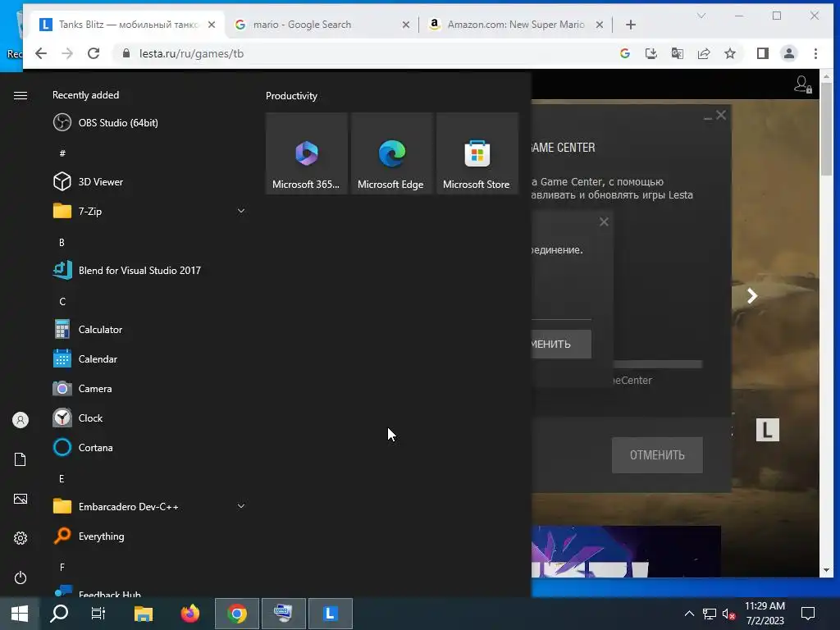The height and width of the screenshot is (630, 840).
Task: Open Chrome three-dot menu
Action: point(815,53)
